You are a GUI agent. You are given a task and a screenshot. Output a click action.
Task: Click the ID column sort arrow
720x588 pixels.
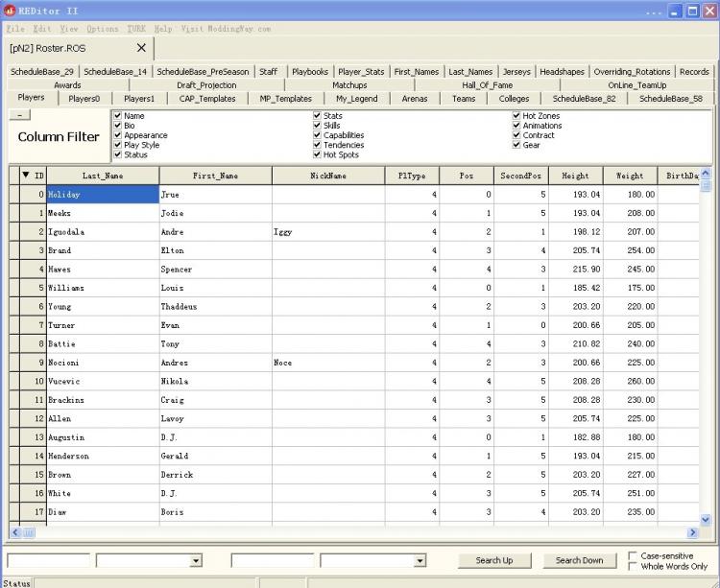(x=26, y=176)
